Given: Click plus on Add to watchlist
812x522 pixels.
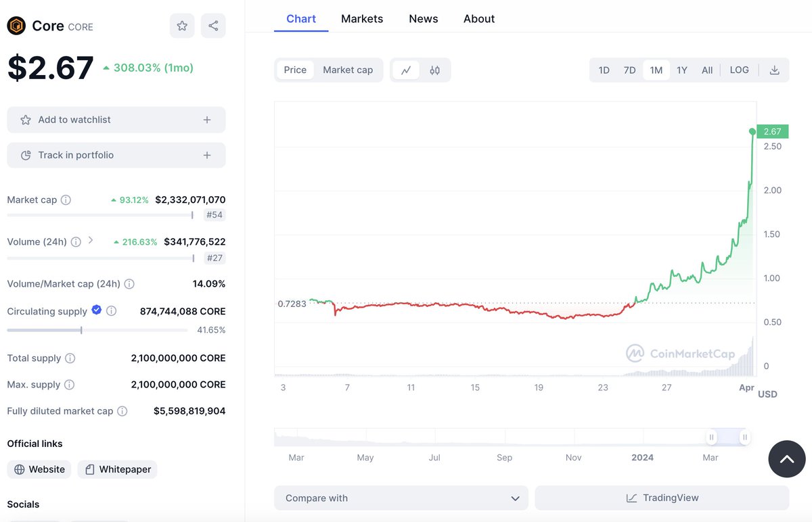Looking at the screenshot, I should point(207,120).
